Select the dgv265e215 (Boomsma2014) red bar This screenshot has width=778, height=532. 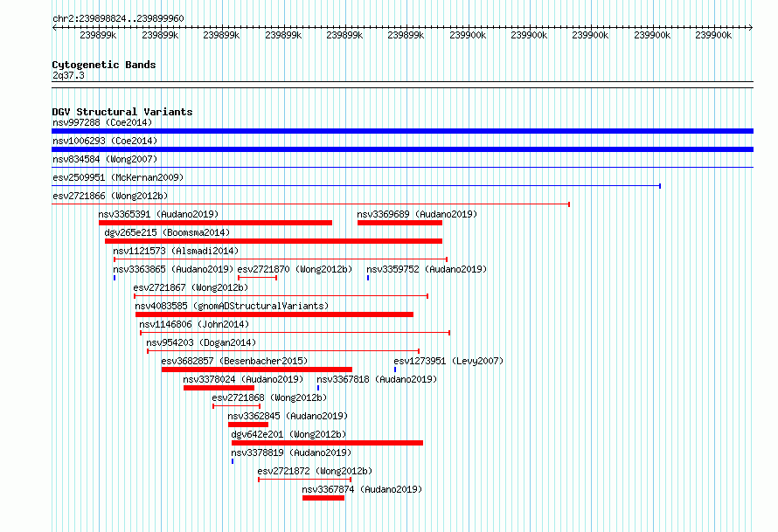pos(274,241)
